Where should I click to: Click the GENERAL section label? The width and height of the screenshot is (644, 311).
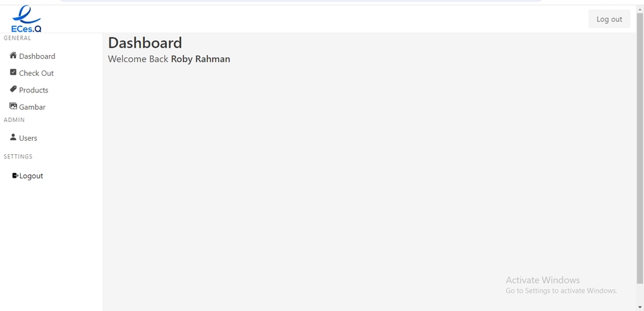click(x=17, y=38)
